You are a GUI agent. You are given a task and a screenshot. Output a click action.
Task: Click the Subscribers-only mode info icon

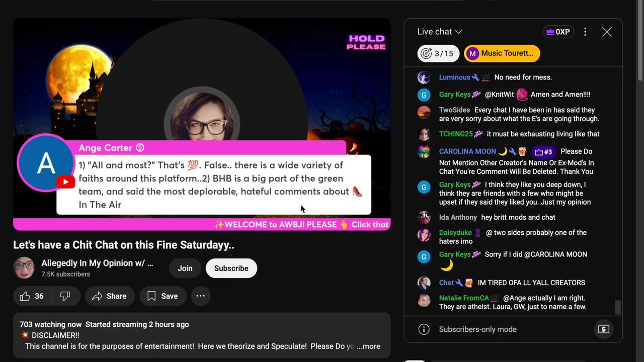424,329
